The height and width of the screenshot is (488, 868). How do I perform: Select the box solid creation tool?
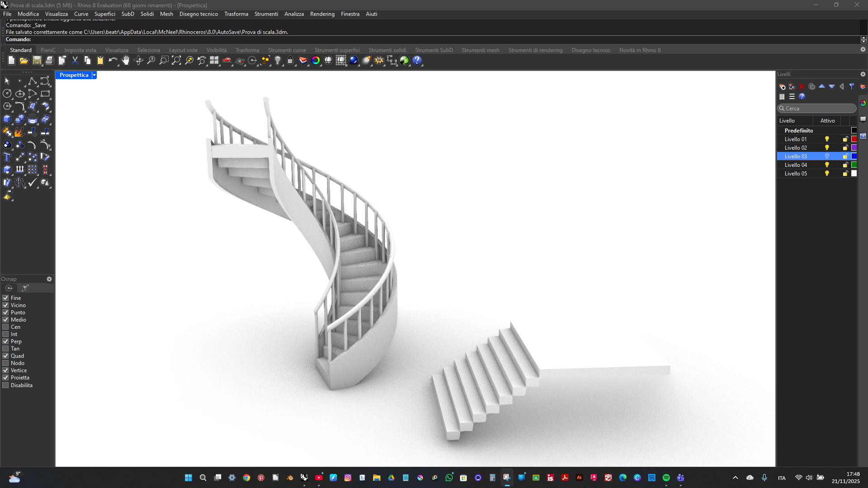pos(7,119)
